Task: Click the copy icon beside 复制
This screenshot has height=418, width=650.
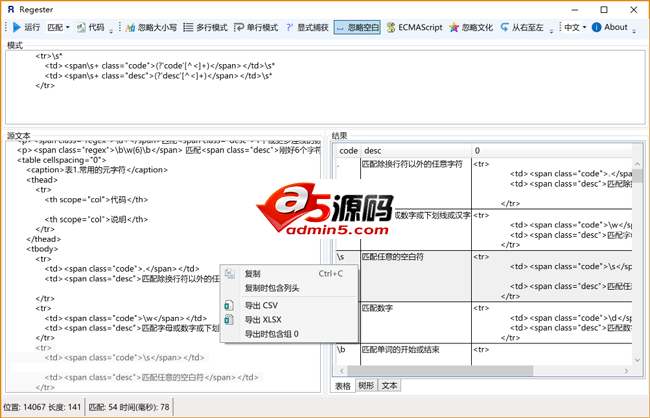Action: [x=230, y=274]
